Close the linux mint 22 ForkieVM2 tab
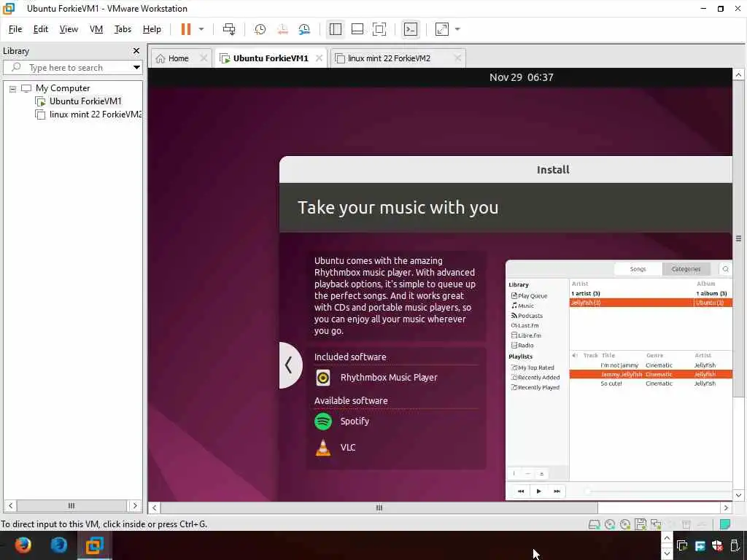Image resolution: width=747 pixels, height=560 pixels. click(457, 58)
